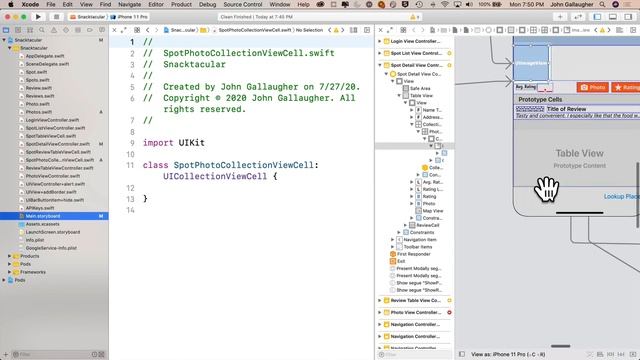Expand Photo View Controller scene
Image resolution: width=640 pixels, height=360 pixels.
(x=379, y=312)
